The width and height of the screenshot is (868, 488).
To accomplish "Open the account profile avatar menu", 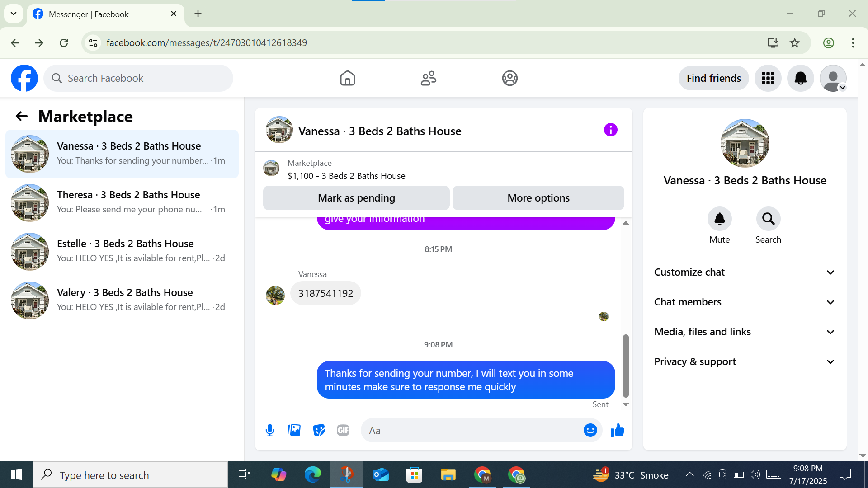I will (x=833, y=78).
